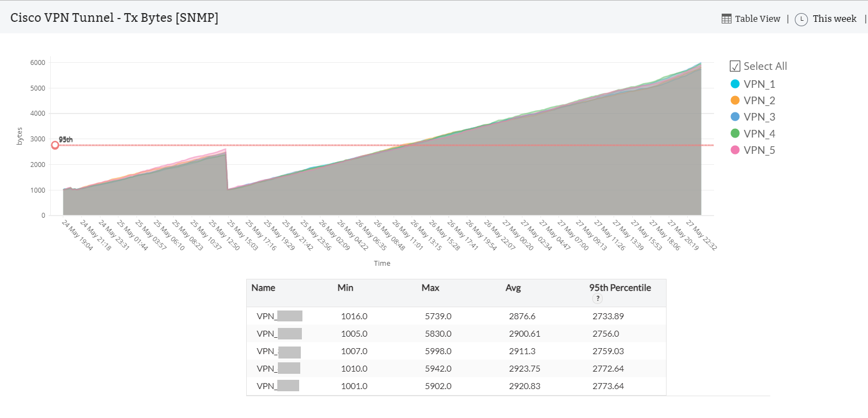Click the Avg column header

[x=513, y=288]
